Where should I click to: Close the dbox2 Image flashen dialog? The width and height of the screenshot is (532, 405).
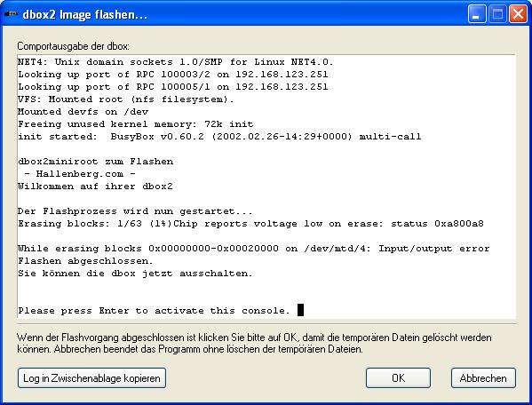[518, 14]
